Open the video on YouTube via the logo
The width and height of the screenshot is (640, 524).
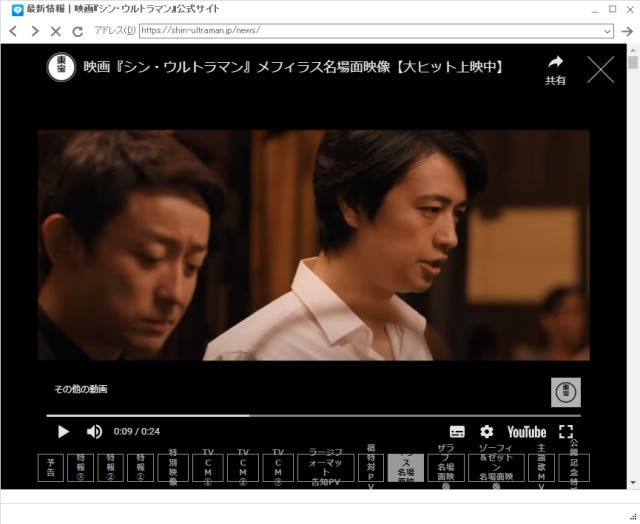[527, 432]
